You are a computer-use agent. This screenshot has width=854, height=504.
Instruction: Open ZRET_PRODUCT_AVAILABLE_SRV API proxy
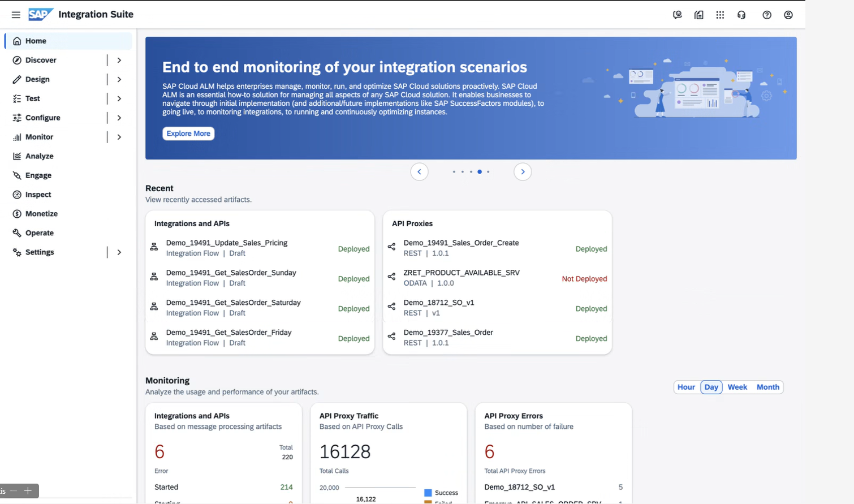[x=461, y=273]
